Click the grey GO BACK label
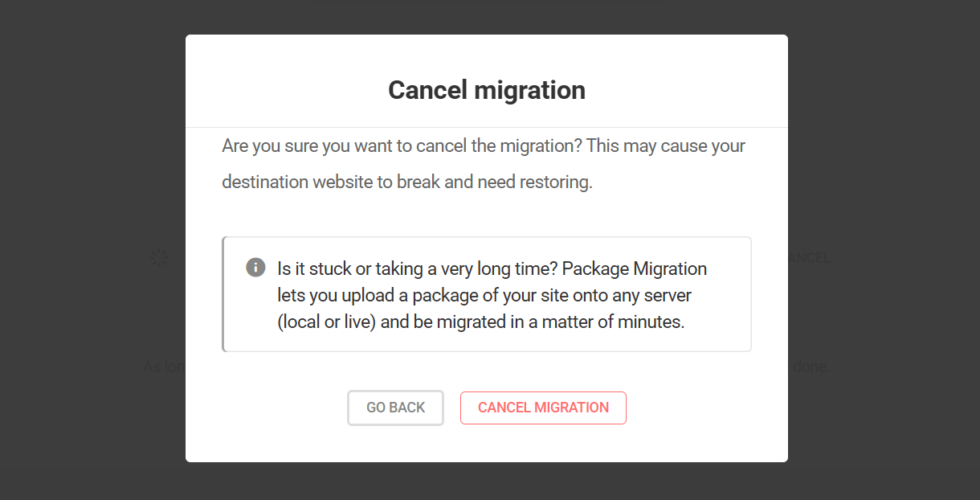 pyautogui.click(x=395, y=408)
